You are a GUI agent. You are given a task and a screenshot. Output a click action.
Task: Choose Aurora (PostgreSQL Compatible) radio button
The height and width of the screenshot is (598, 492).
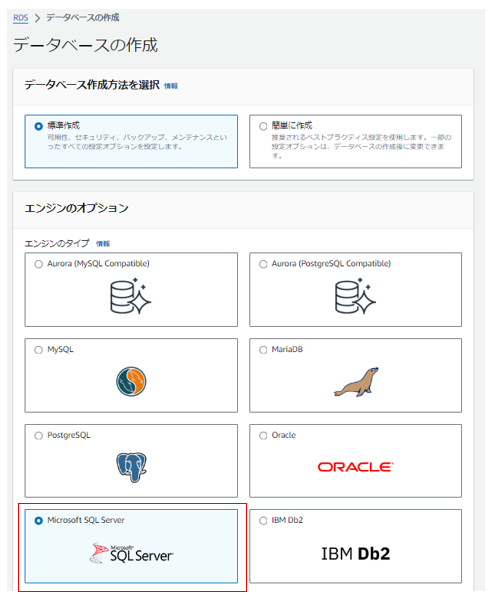[x=263, y=264]
